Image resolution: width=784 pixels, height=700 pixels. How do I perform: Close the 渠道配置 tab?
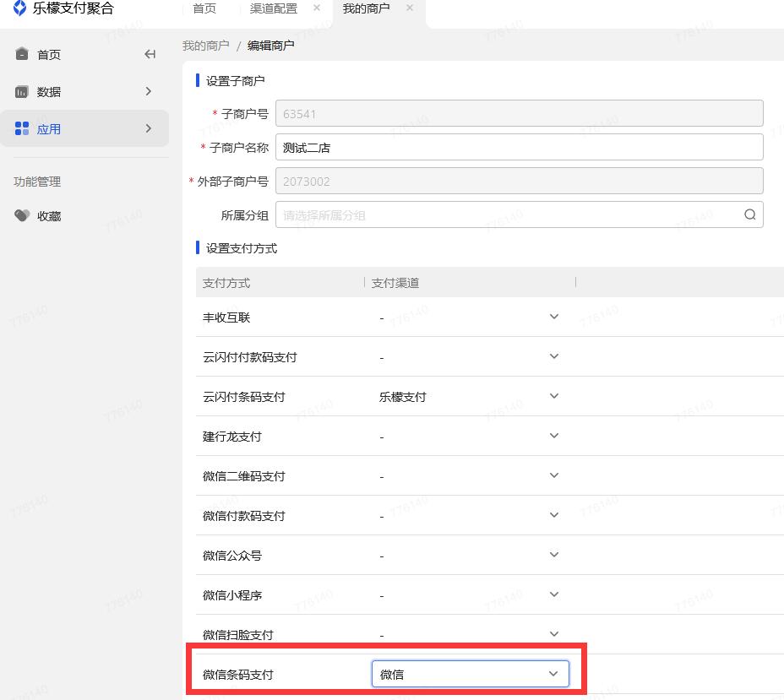pos(317,8)
